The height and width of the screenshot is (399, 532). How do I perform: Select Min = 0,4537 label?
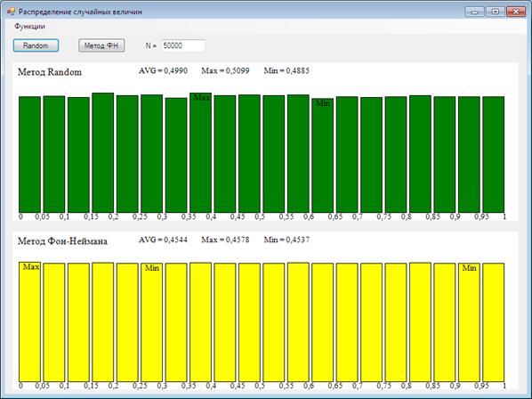pyautogui.click(x=286, y=240)
